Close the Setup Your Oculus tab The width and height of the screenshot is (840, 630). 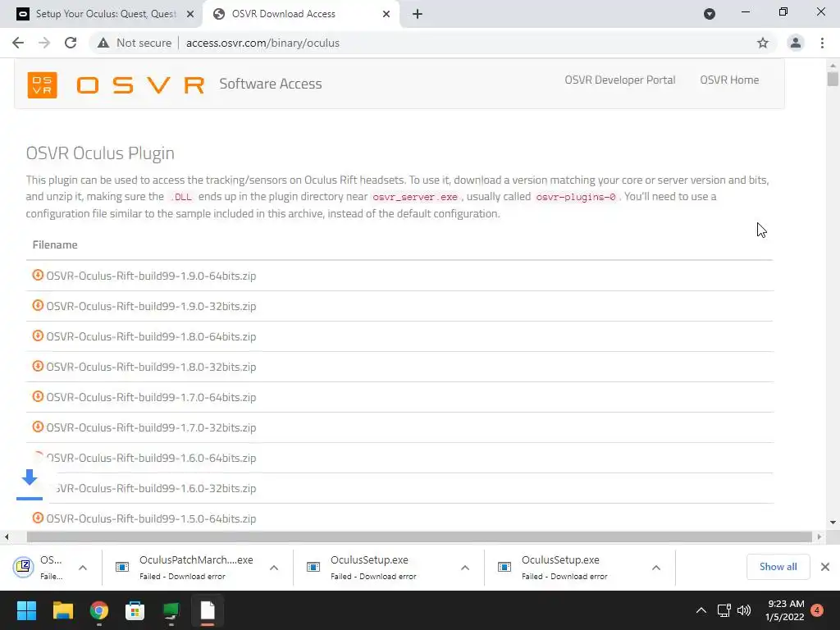[x=190, y=14]
